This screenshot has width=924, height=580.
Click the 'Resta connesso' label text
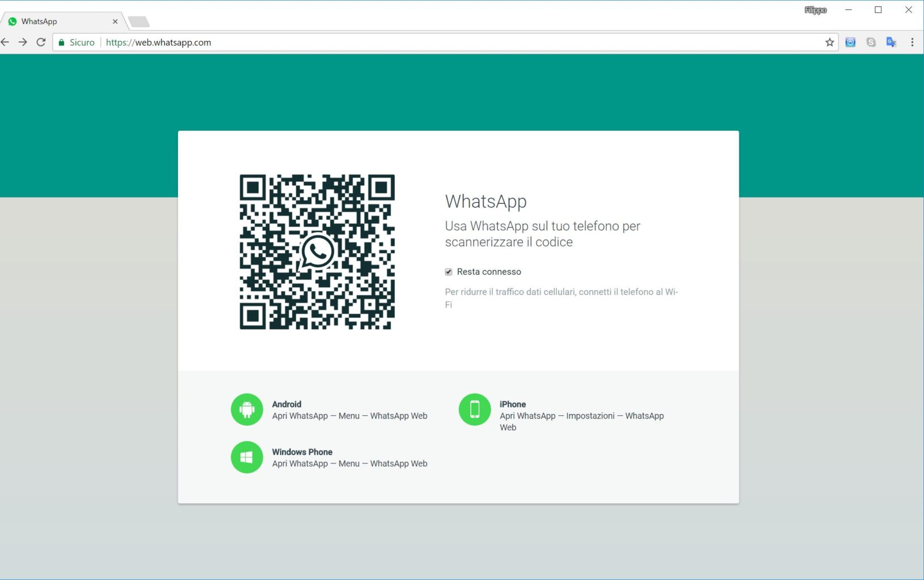pyautogui.click(x=489, y=272)
